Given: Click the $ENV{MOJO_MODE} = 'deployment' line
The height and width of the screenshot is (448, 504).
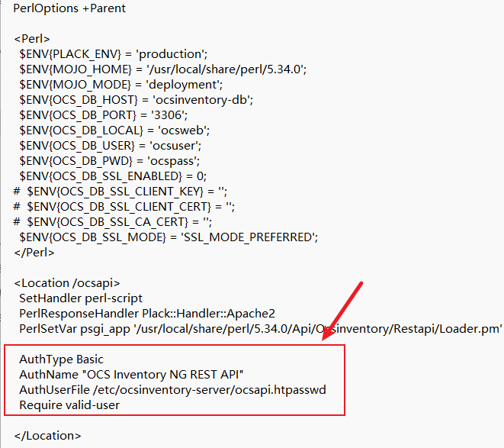Looking at the screenshot, I should [x=121, y=85].
